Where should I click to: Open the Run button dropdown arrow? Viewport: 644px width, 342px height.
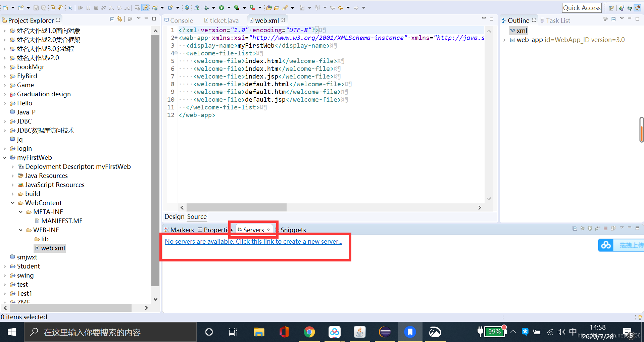pyautogui.click(x=229, y=8)
